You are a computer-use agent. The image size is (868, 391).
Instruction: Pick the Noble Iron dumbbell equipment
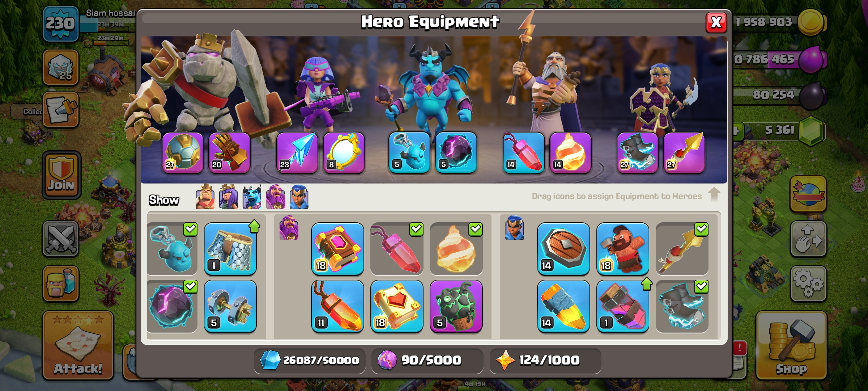click(x=230, y=306)
